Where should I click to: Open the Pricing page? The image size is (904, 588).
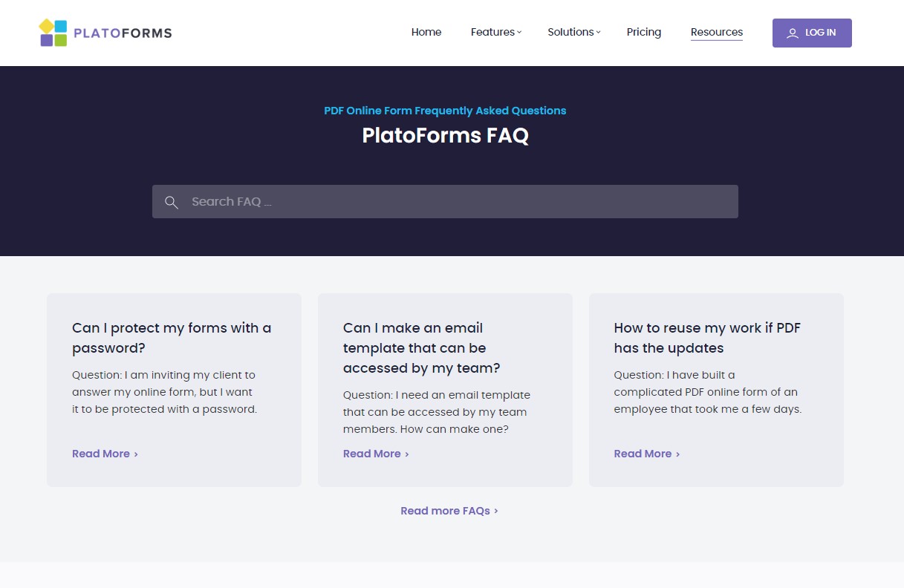click(x=643, y=32)
